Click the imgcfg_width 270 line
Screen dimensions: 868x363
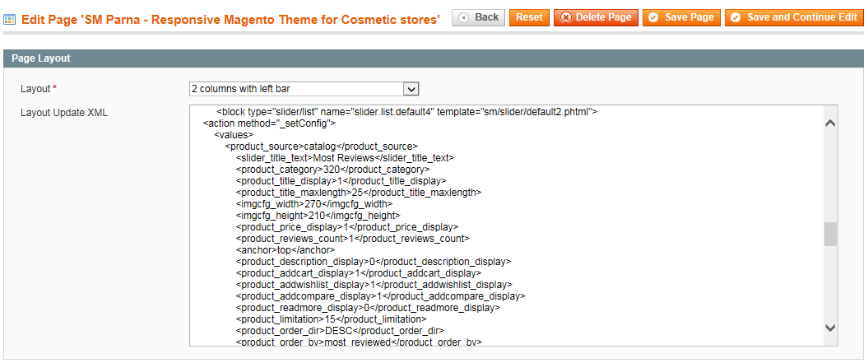313,203
